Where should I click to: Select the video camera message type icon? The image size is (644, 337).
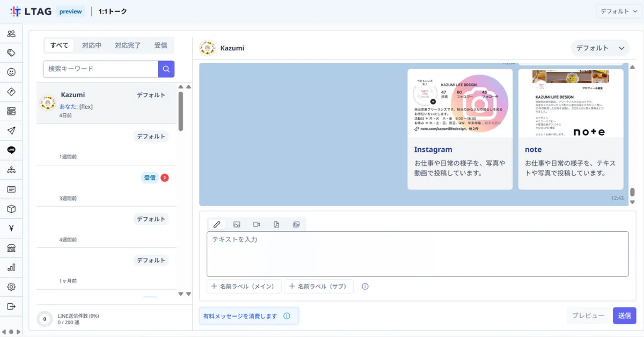[257, 224]
